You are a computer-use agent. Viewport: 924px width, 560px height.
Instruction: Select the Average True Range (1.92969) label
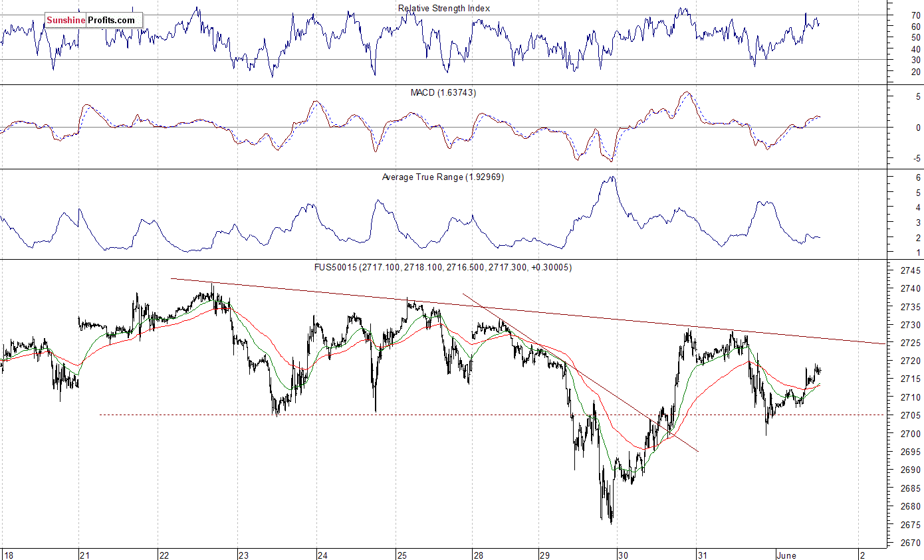point(443,177)
